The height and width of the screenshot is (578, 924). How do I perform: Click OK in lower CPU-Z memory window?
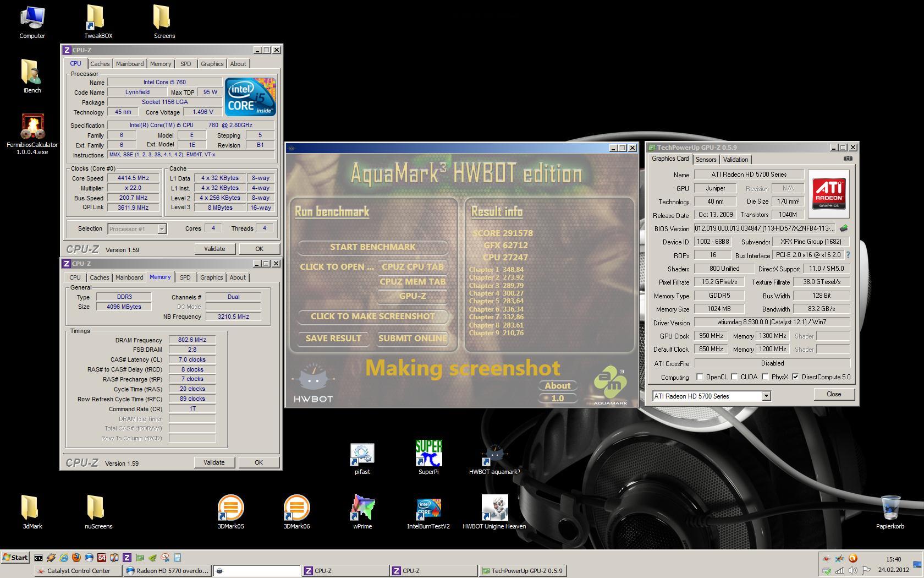pyautogui.click(x=258, y=462)
